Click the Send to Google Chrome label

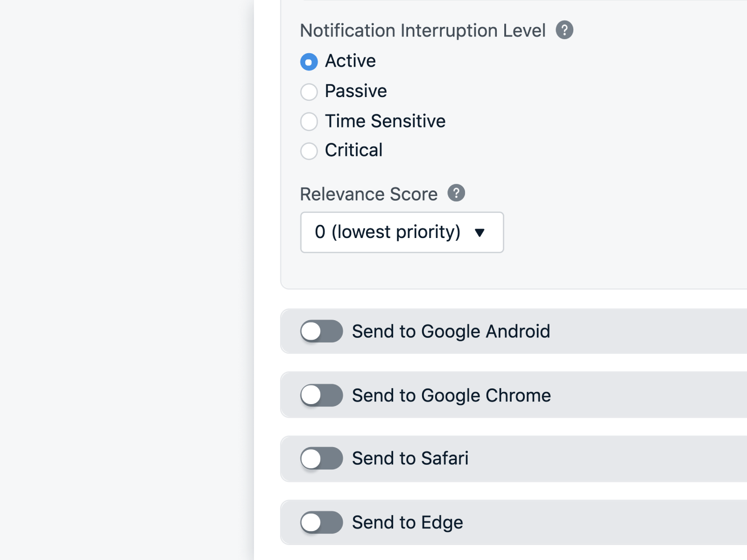click(451, 395)
